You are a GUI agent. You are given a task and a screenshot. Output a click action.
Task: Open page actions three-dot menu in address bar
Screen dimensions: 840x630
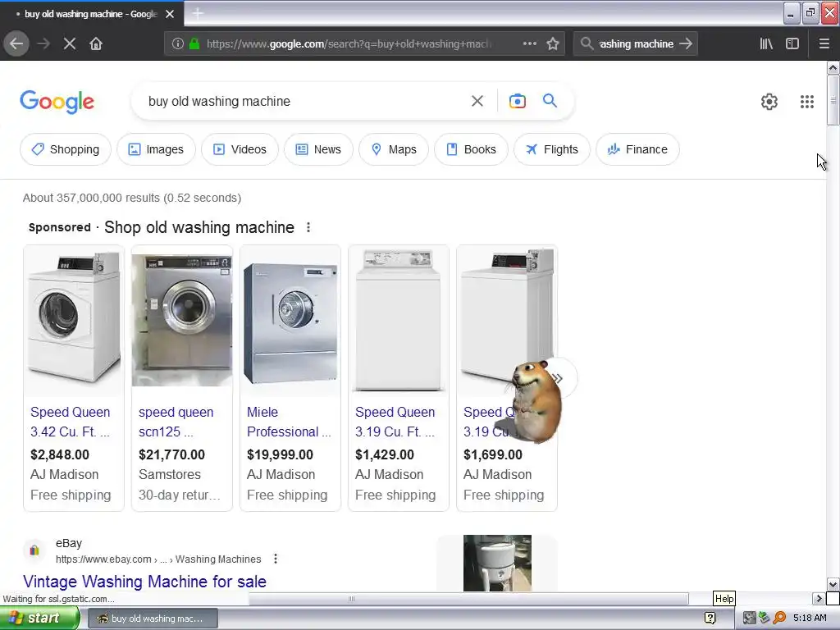[529, 44]
